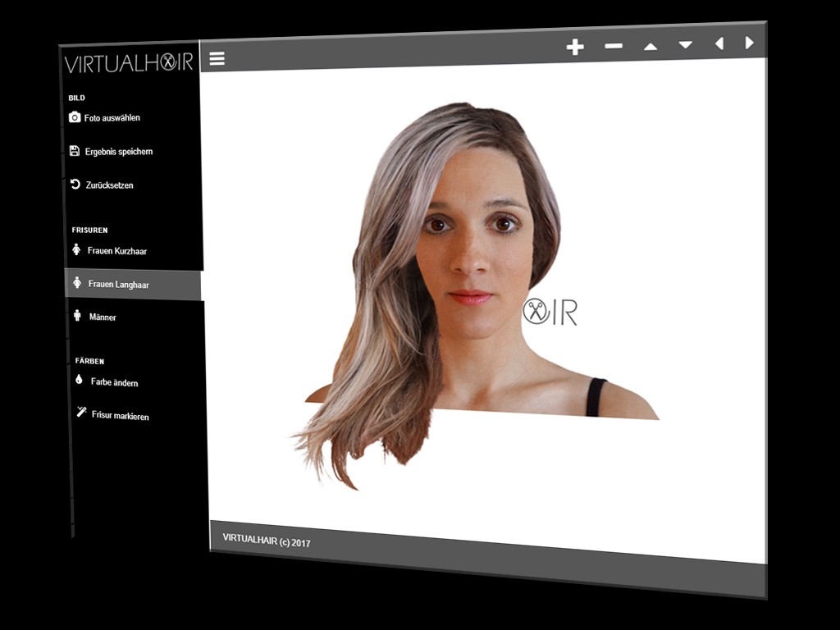
Task: Open the Männer hairstyles category
Action: coord(103,317)
